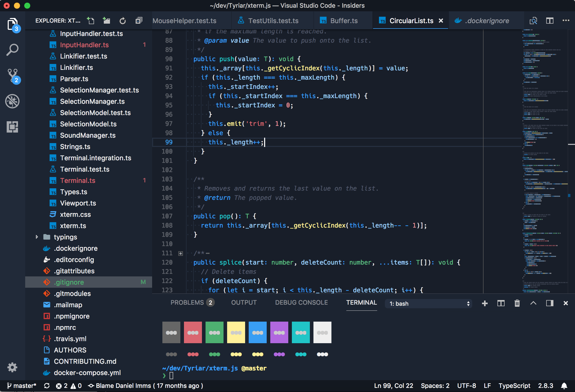Open .npmrc in the file tree
The image size is (575, 392).
[x=89, y=327]
